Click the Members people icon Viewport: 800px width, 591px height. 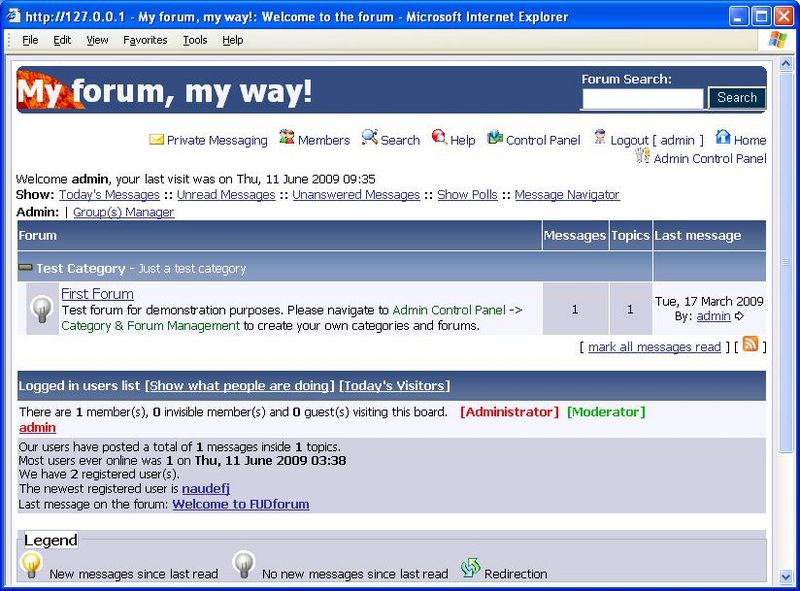click(x=287, y=137)
